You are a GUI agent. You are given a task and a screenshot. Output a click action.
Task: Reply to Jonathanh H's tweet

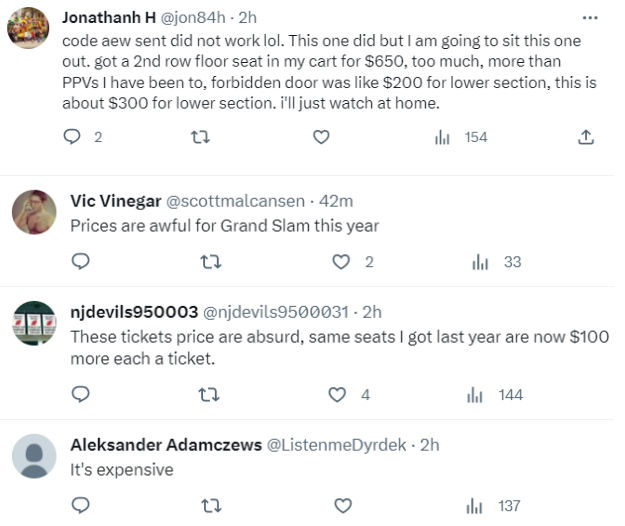[x=72, y=137]
